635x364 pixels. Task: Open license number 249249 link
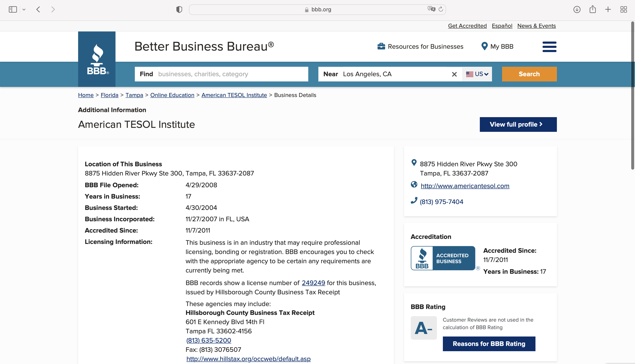[x=313, y=283]
